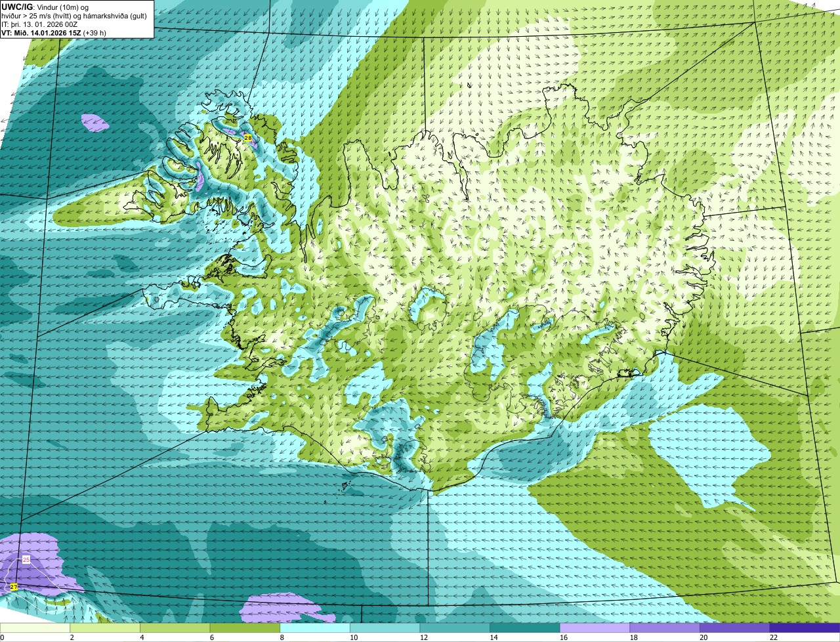The height and width of the screenshot is (642, 840).
Task: Click the 16–18 m/s lavender legend swatch
Action: tap(595, 628)
